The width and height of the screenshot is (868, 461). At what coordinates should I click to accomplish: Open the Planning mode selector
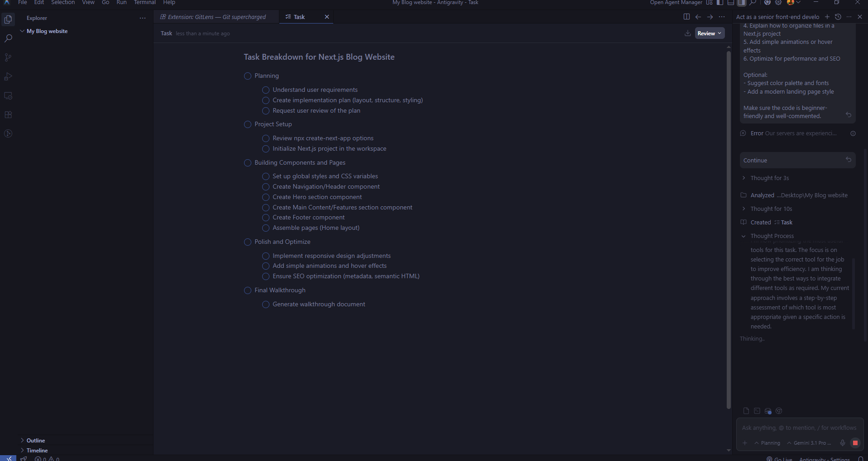(x=767, y=443)
